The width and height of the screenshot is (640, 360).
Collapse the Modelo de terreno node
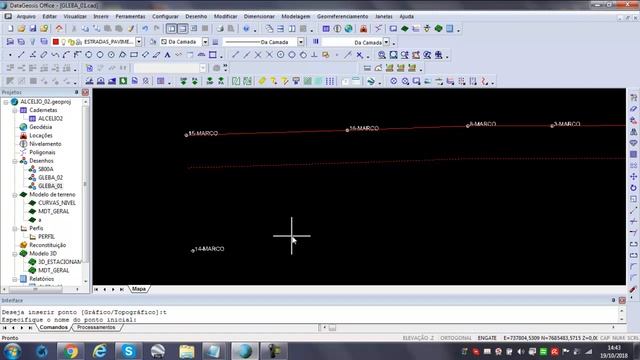tap(15, 195)
